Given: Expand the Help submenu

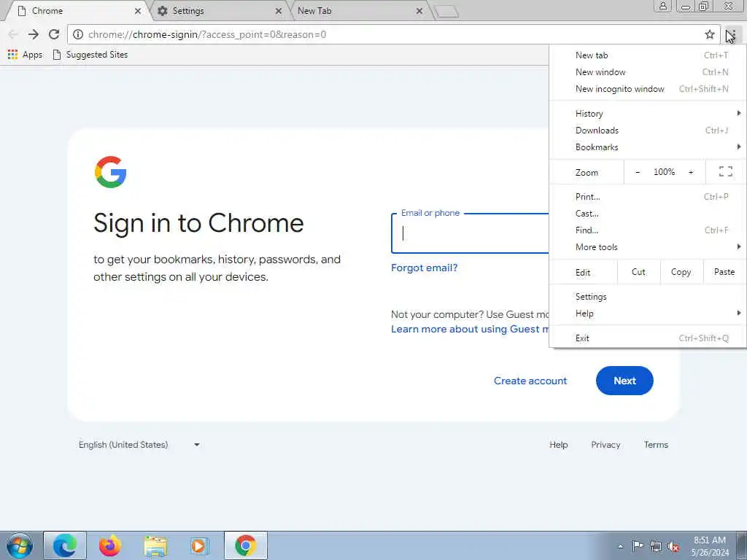Looking at the screenshot, I should [x=648, y=314].
